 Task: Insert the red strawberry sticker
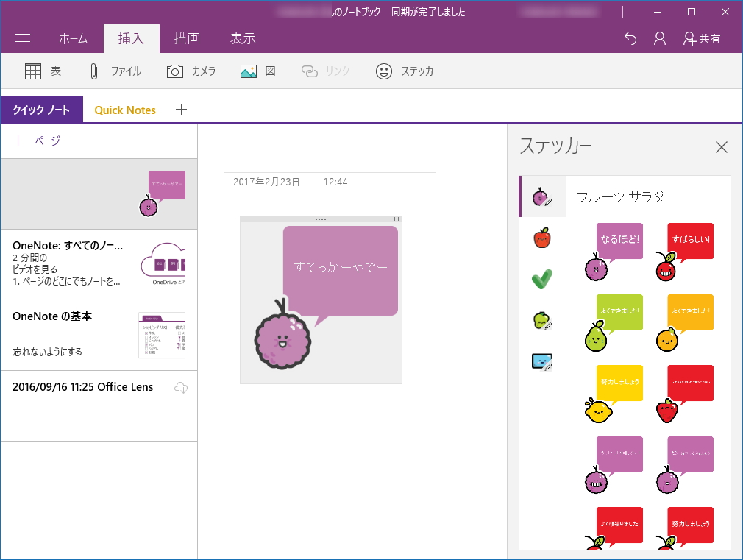(685, 394)
